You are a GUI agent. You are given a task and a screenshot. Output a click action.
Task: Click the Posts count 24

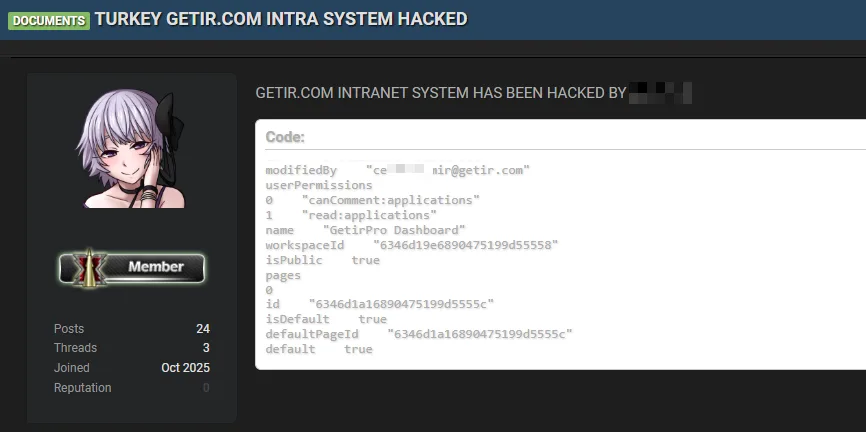coord(203,329)
